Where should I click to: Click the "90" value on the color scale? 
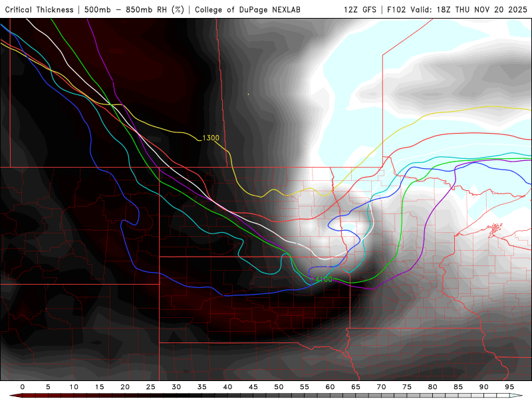(483, 387)
